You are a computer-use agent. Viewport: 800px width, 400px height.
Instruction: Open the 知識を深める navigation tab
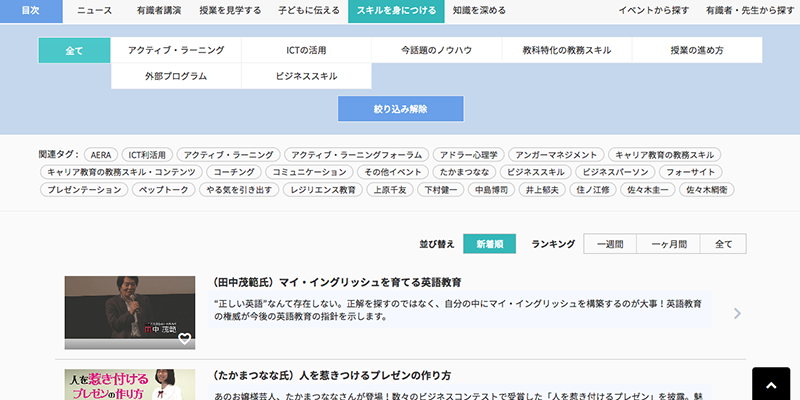[479, 11]
